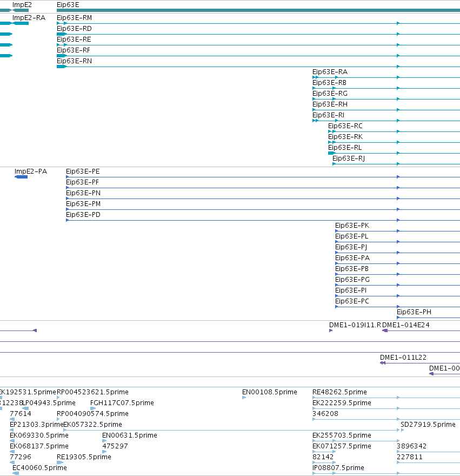
Task: Click the blue ImpE2-PA protein glyph
Action: coord(21,177)
